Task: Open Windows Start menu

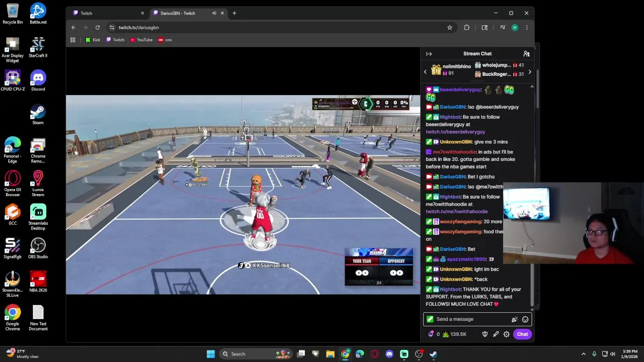Action: point(211,354)
